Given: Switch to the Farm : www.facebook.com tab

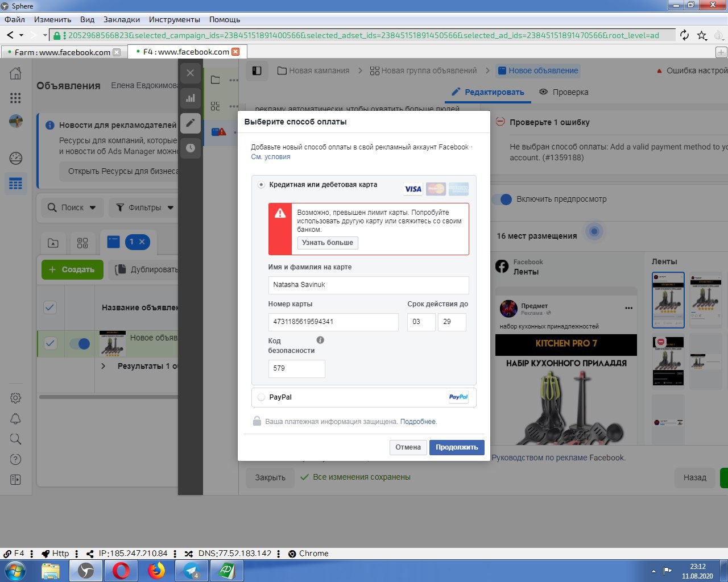Looking at the screenshot, I should [x=63, y=52].
